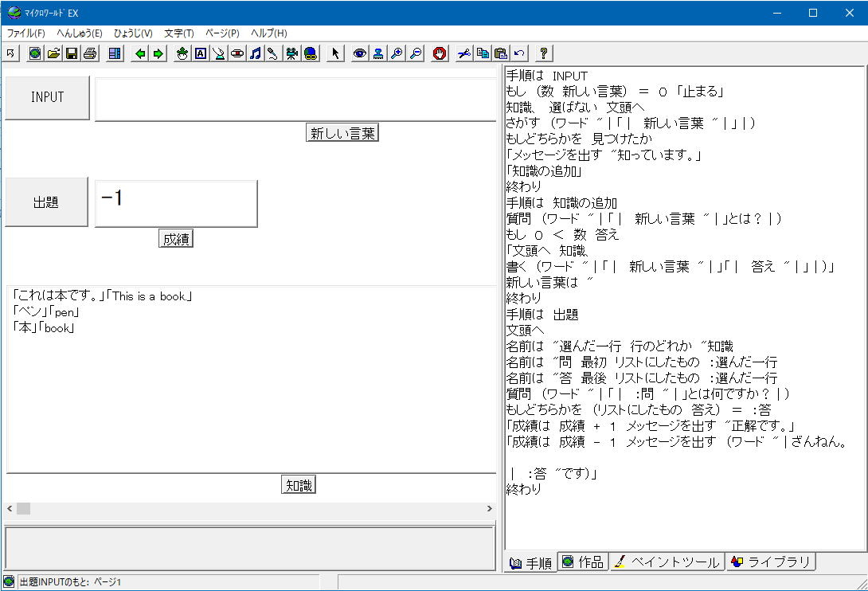Viewport: 868px width, 591px height.
Task: Create a new turtle with the turtle icon
Action: (x=182, y=53)
